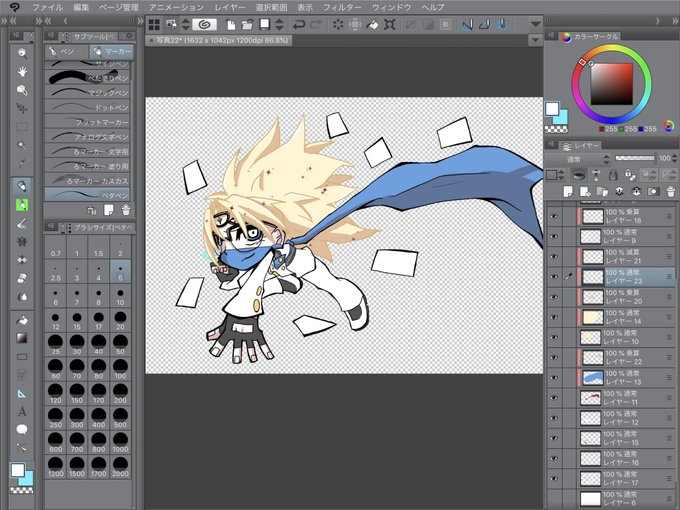Switch to the ペン sub tool tab
Viewport: 680px width, 510px height.
click(x=66, y=52)
